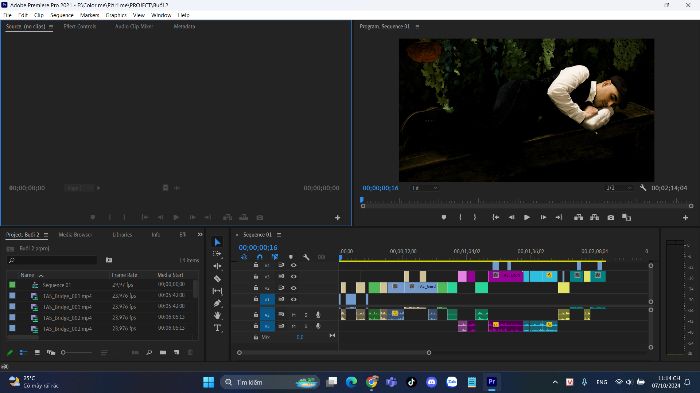700x393 pixels.
Task: Go to Out point in Program Monitor
Action: click(559, 217)
